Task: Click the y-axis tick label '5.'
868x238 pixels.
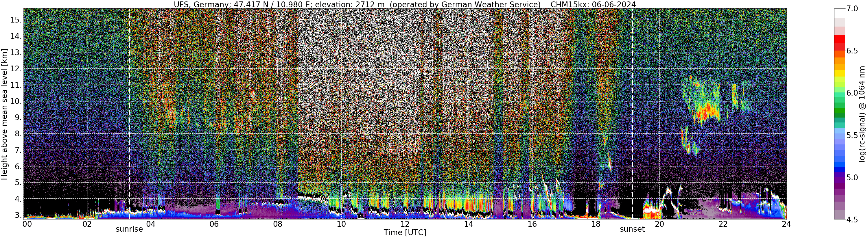Action: pyautogui.click(x=18, y=183)
